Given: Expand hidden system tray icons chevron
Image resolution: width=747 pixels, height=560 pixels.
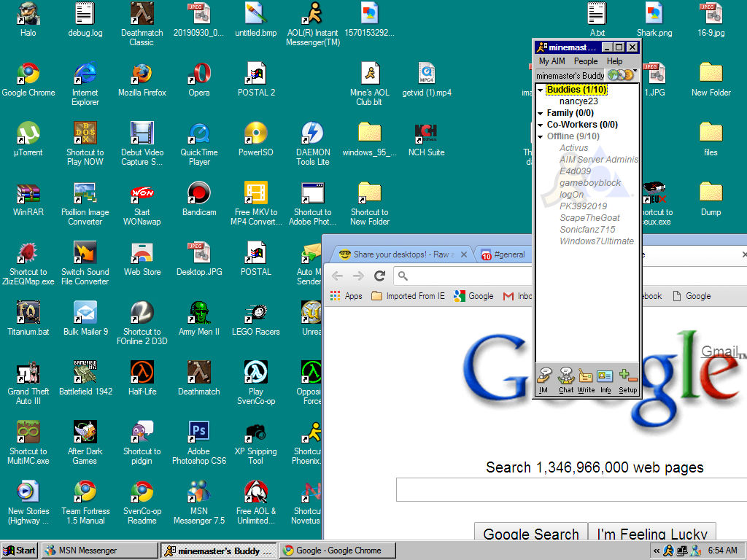Looking at the screenshot, I should pos(657,551).
